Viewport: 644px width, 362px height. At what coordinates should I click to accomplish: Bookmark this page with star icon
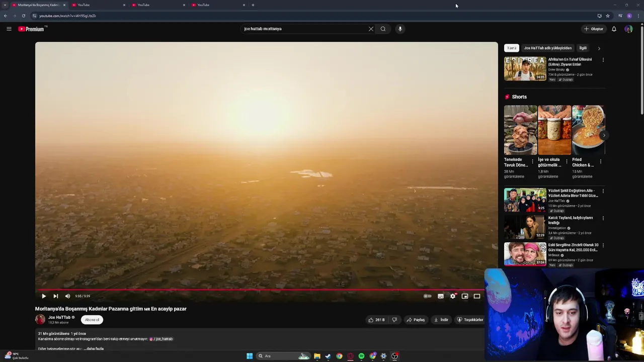point(608,16)
